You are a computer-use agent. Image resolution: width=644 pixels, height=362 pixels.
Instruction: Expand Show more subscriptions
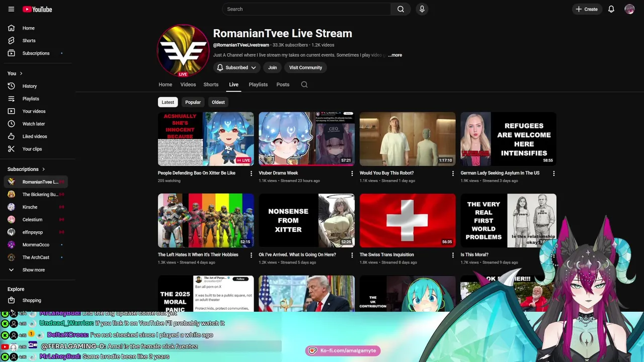(33, 270)
